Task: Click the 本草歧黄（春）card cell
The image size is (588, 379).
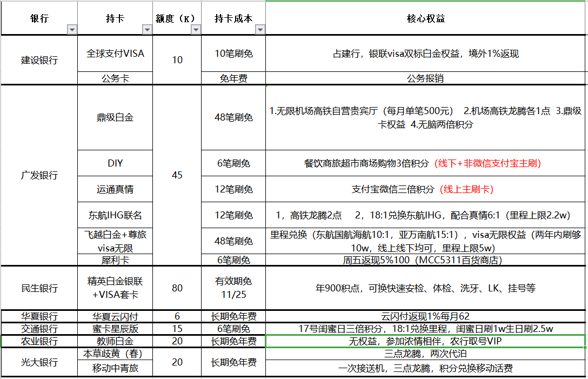Action: click(115, 354)
